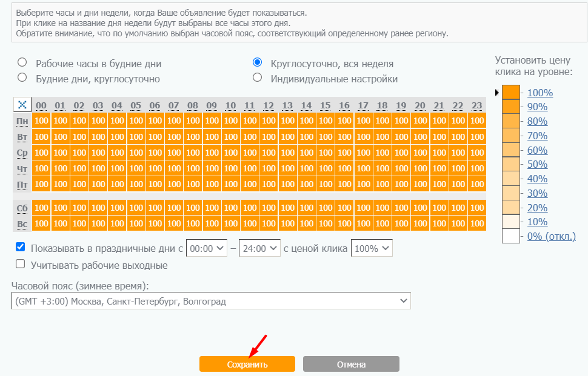
Task: Click hour column header 09
Action: coord(212,105)
